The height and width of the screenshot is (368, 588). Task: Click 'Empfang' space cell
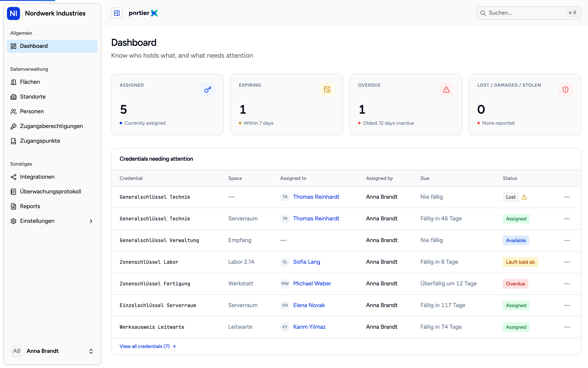(239, 240)
